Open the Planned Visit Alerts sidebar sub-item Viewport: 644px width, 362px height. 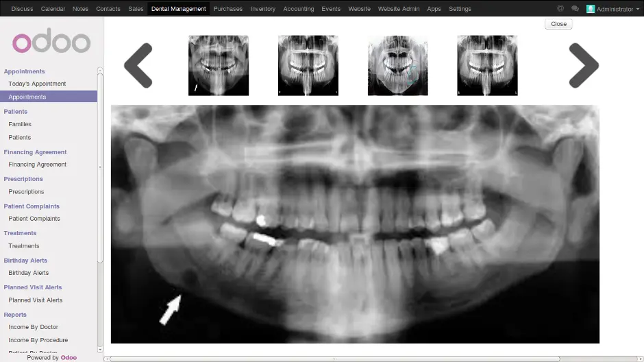point(36,300)
